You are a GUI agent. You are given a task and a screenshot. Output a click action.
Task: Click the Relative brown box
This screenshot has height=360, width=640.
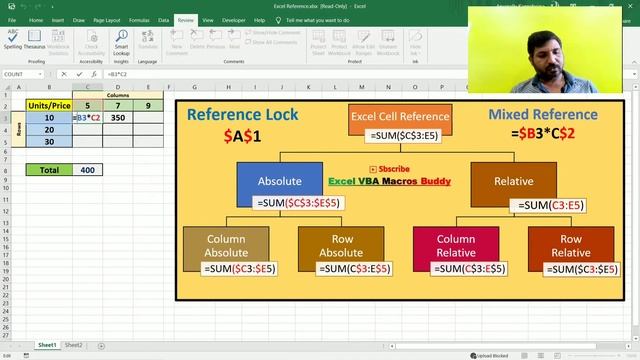tap(513, 181)
